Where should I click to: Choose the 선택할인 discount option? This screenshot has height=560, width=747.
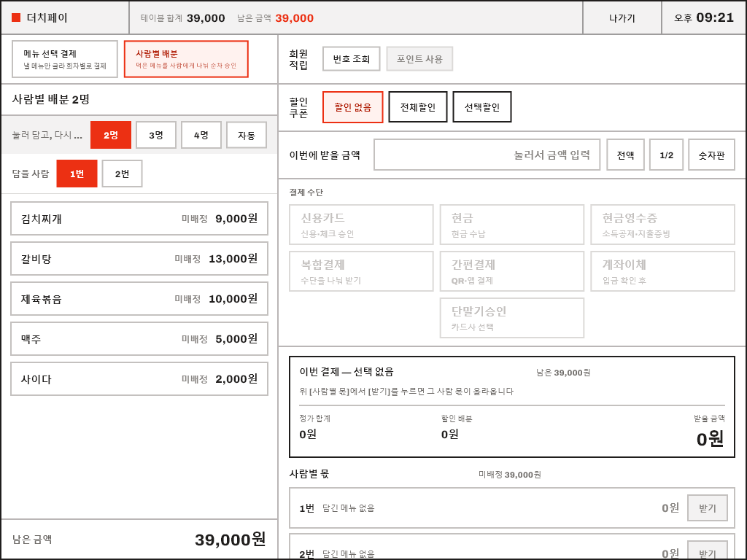pos(482,107)
